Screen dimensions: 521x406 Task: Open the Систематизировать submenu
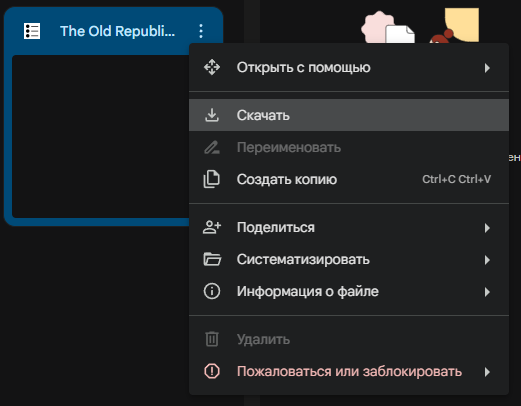pyautogui.click(x=349, y=259)
